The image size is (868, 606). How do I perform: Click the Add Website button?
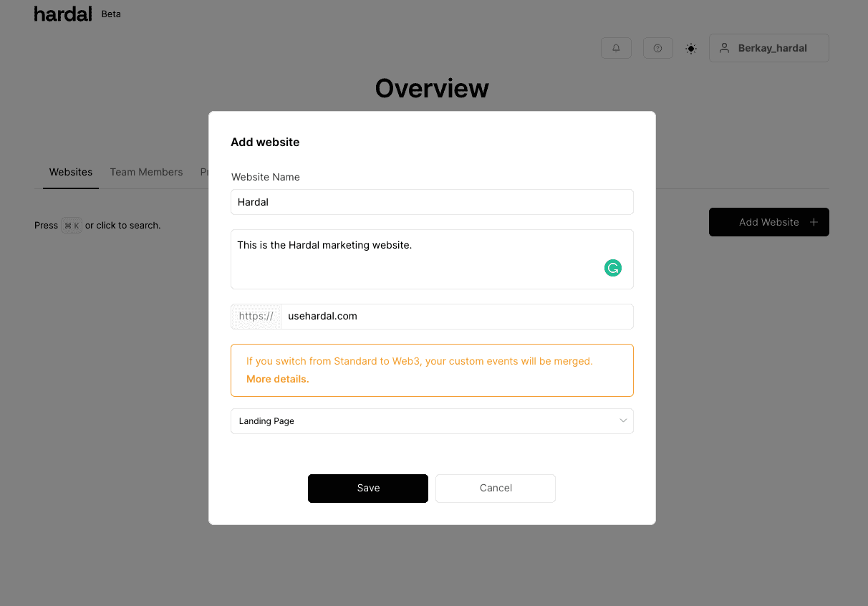pos(768,222)
